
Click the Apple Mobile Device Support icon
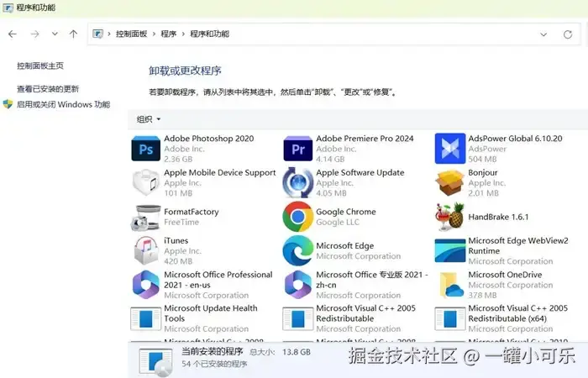146,182
